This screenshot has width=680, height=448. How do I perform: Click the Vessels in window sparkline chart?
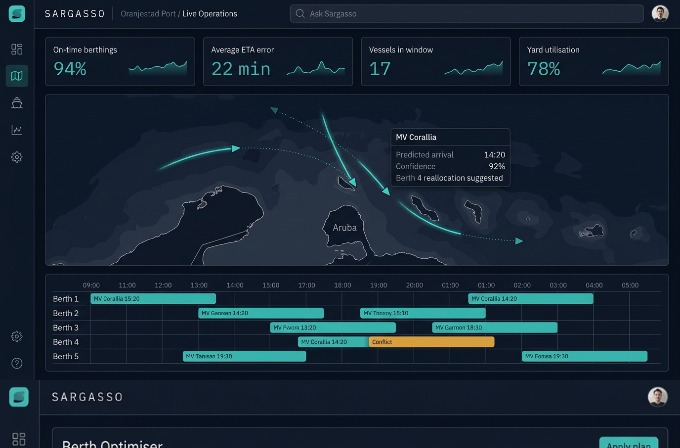tap(474, 69)
